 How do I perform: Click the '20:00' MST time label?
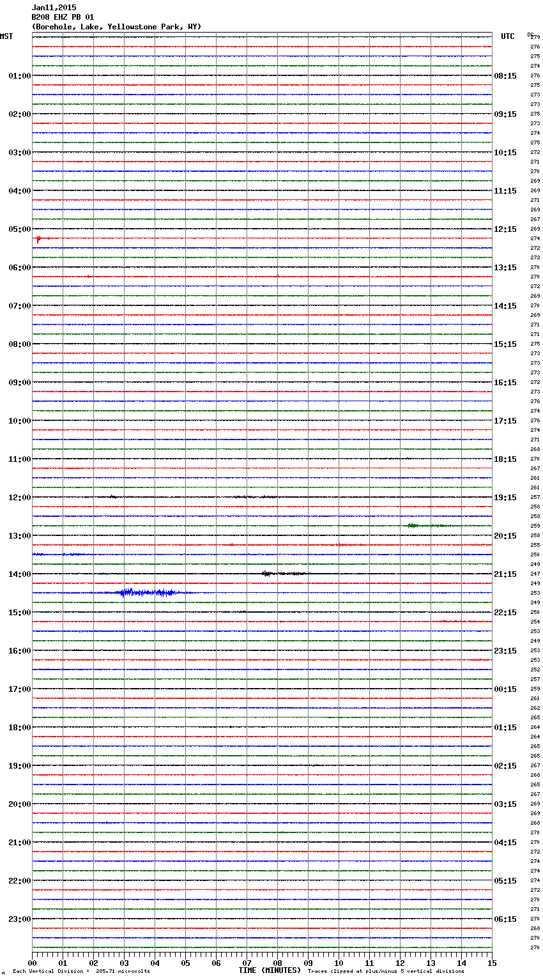(x=19, y=804)
